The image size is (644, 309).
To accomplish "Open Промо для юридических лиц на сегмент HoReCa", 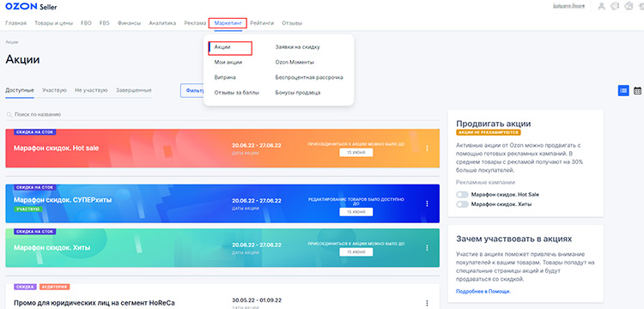I will (94, 303).
